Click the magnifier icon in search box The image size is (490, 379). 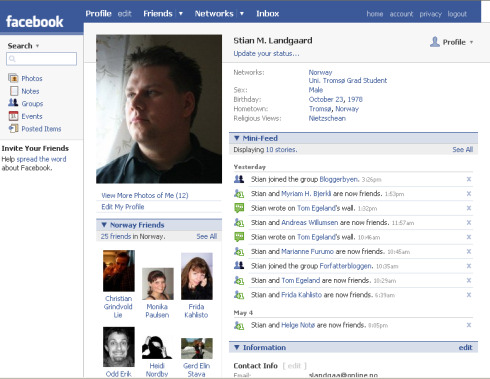click(12, 59)
